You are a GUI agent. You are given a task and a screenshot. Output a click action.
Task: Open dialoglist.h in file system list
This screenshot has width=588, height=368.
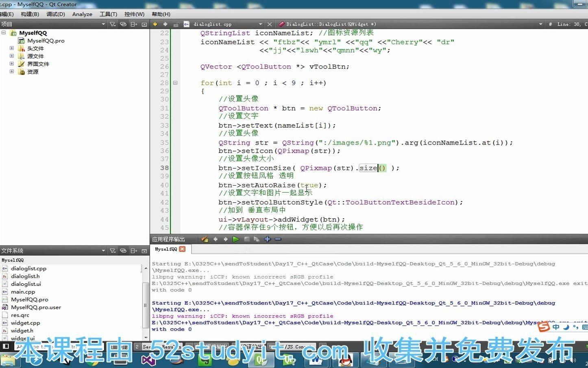(25, 276)
